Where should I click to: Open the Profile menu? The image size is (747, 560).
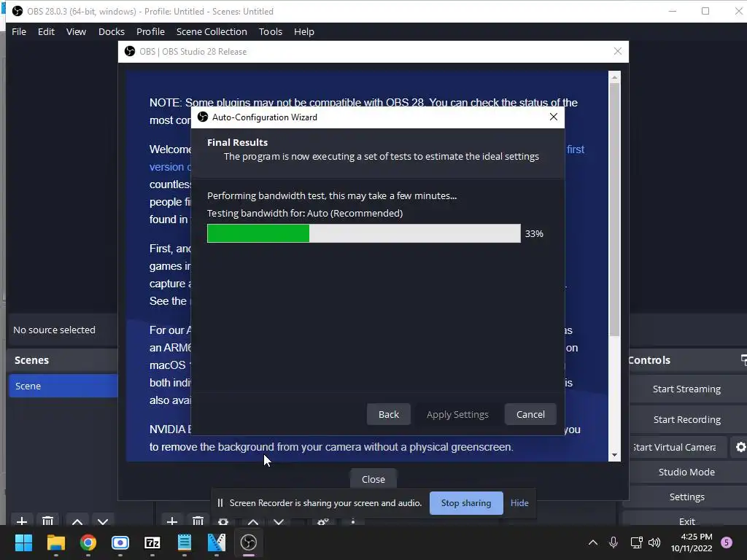point(150,31)
